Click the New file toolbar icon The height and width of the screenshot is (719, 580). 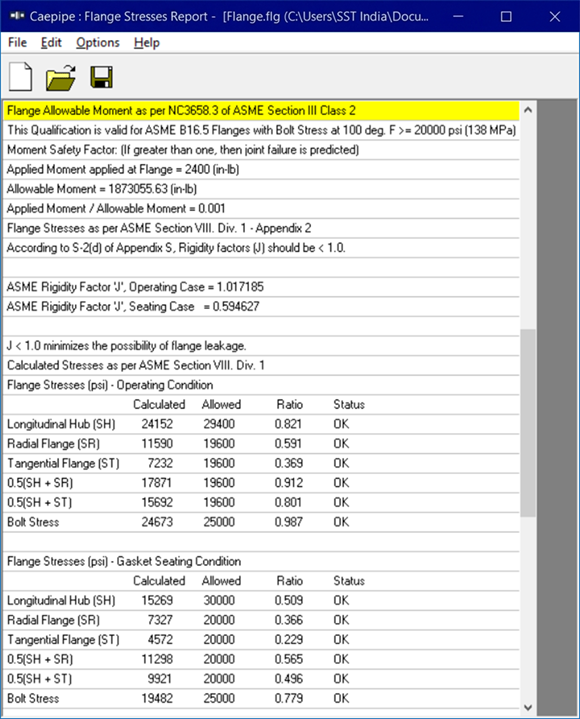[21, 77]
